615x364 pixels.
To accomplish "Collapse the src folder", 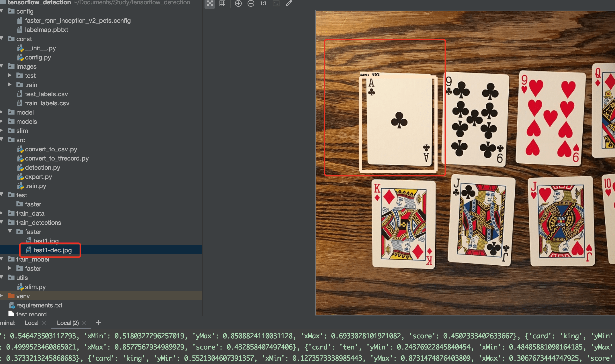I will pos(2,139).
